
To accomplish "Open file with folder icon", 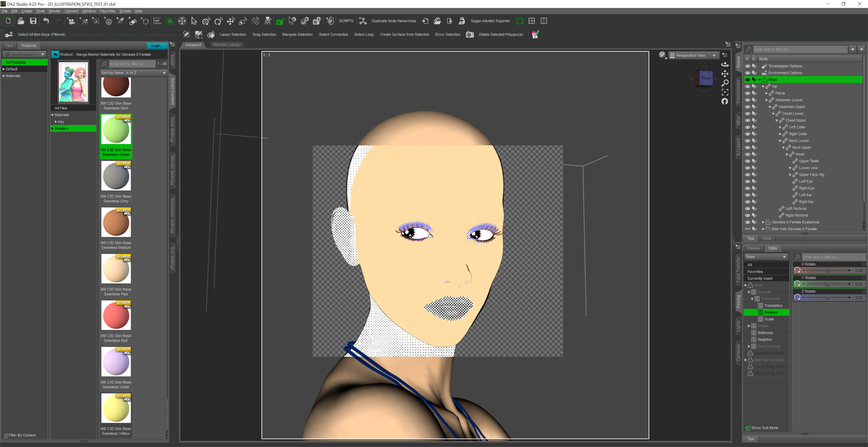I will click(x=21, y=21).
